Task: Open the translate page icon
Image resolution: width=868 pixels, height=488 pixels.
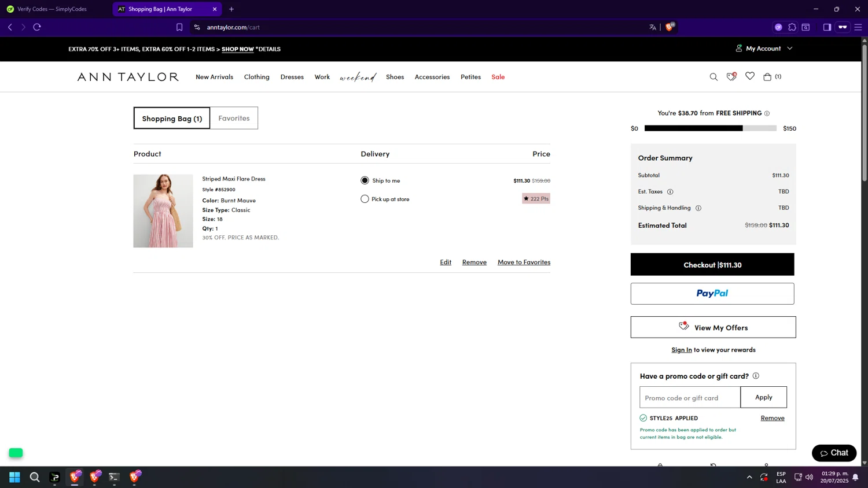Action: pyautogui.click(x=653, y=27)
